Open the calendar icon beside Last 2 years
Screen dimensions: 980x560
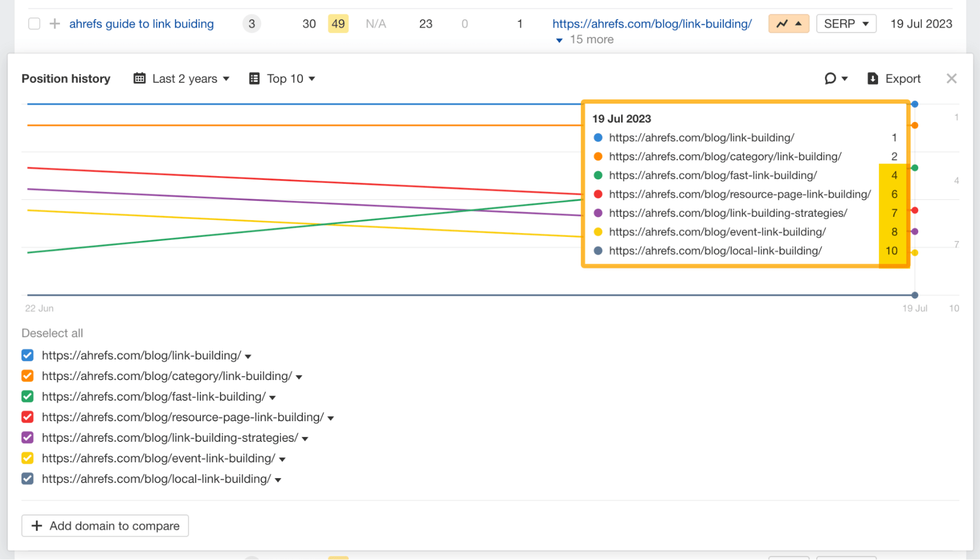coord(139,78)
